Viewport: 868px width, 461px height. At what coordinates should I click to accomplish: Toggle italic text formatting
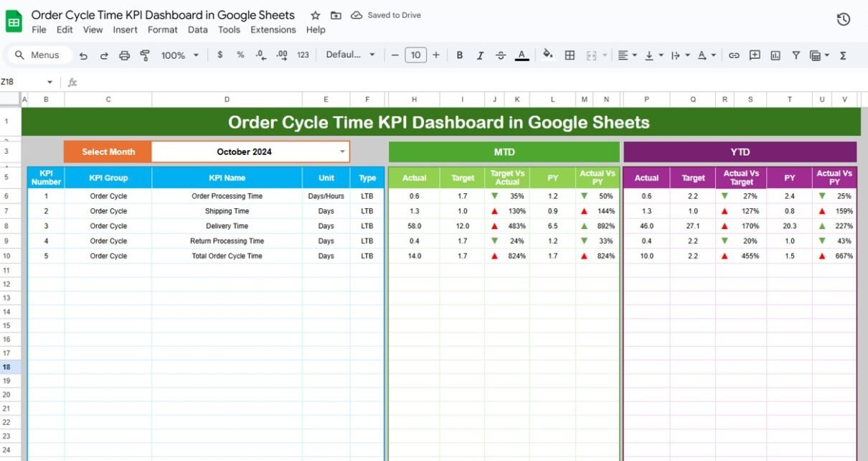click(x=481, y=55)
